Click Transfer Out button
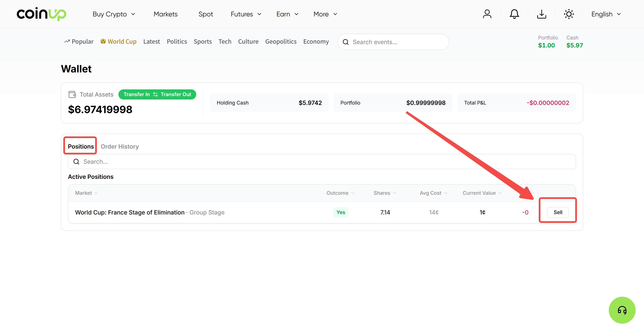The width and height of the screenshot is (644, 332). coord(176,94)
